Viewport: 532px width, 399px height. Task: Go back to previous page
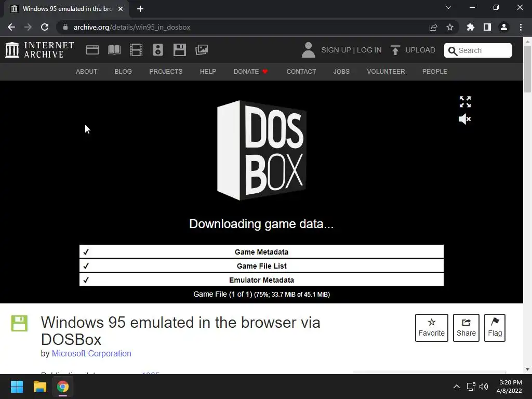pyautogui.click(x=11, y=27)
